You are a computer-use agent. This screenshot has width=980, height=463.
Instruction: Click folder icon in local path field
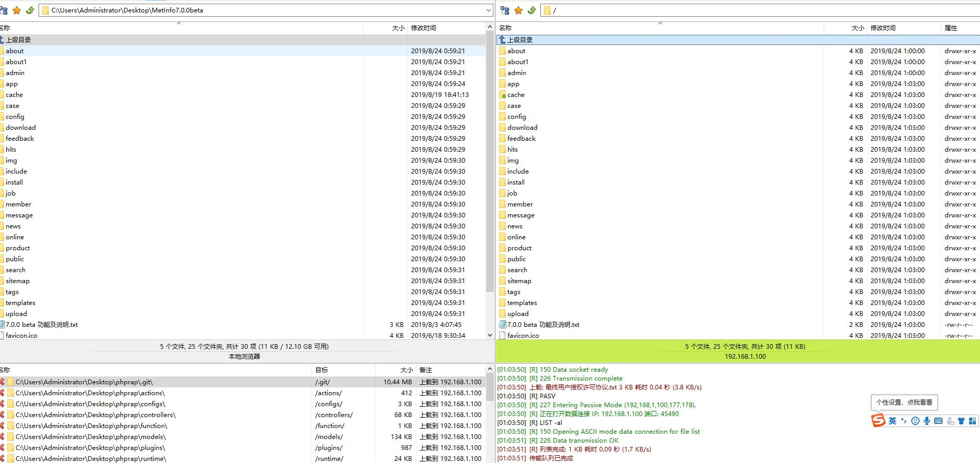point(45,10)
